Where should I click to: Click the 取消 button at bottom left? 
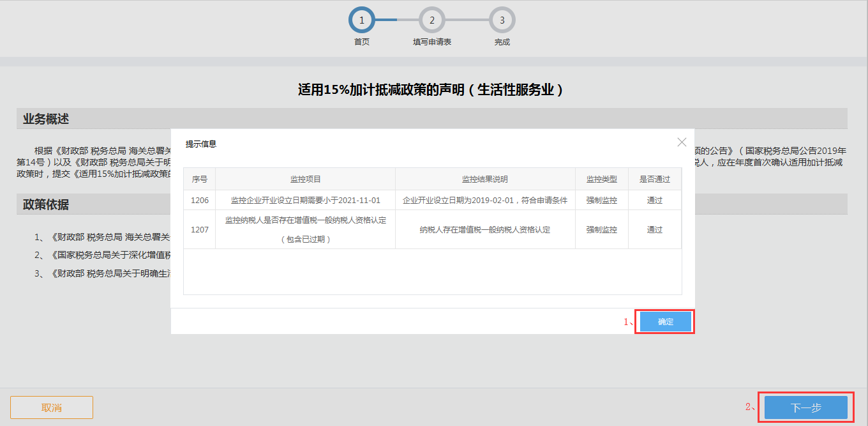51,407
